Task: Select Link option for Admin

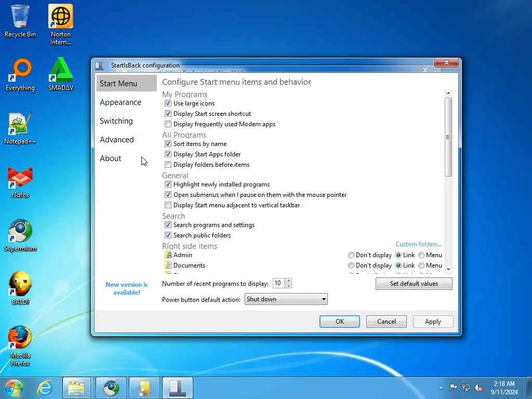Action: point(398,255)
